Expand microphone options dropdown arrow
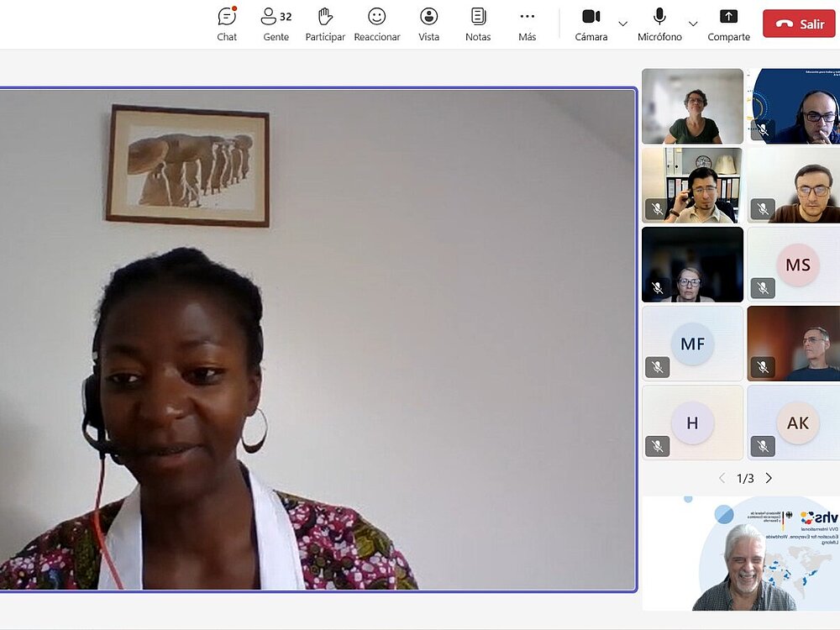Viewport: 840px width, 630px height. pos(693,24)
